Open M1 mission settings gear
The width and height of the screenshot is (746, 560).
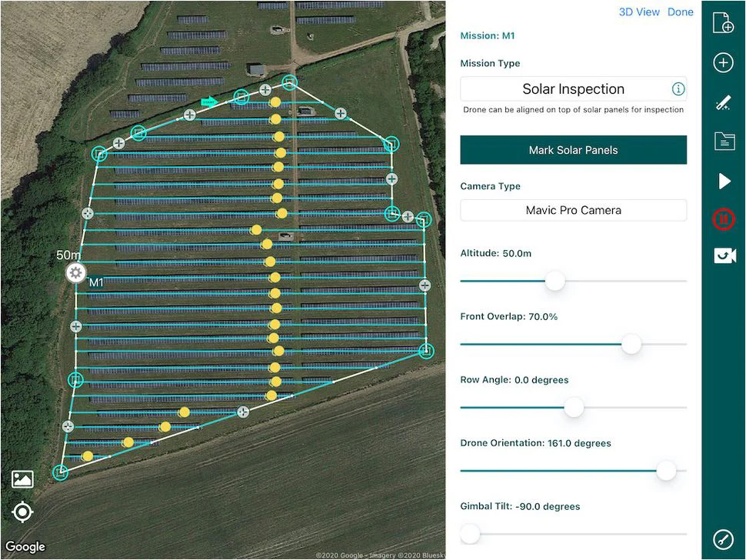click(75, 273)
